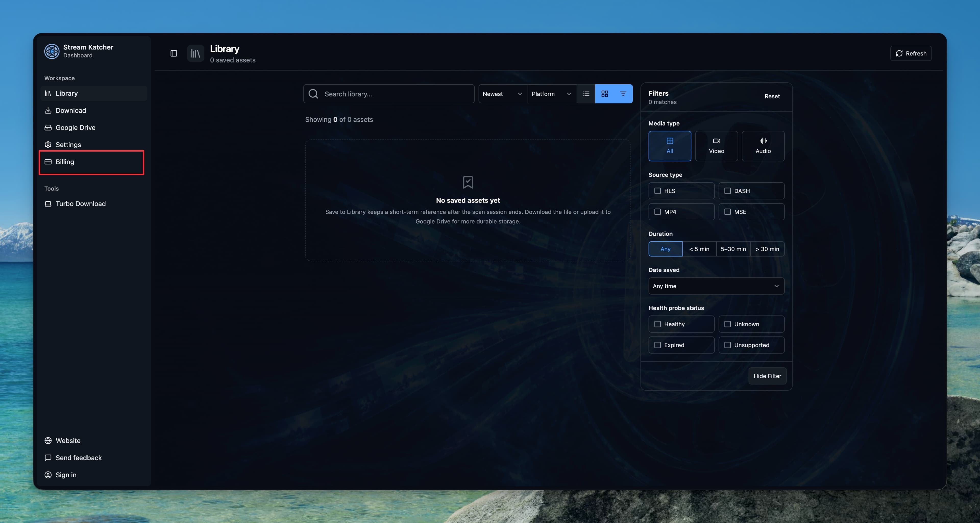This screenshot has width=980, height=523.
Task: Toggle the sidebar collapse icon
Action: tap(174, 53)
